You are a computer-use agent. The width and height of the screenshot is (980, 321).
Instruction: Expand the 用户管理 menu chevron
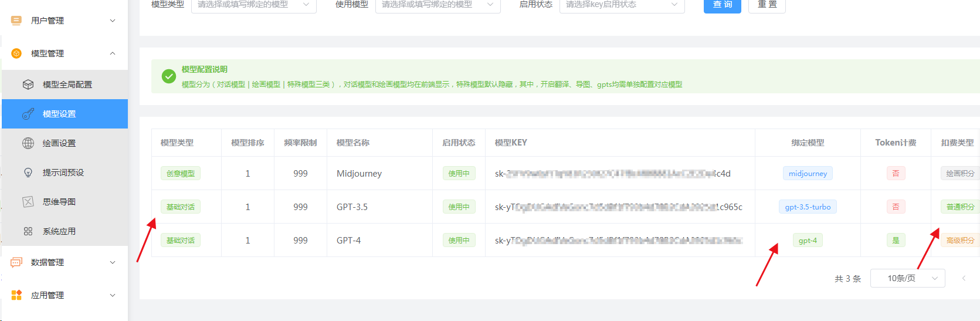click(x=113, y=21)
